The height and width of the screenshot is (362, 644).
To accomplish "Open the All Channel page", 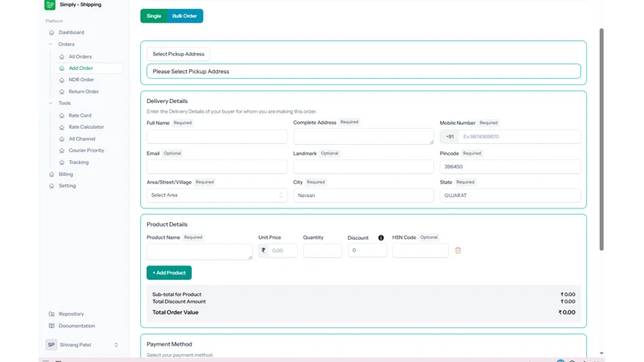I will (x=82, y=138).
